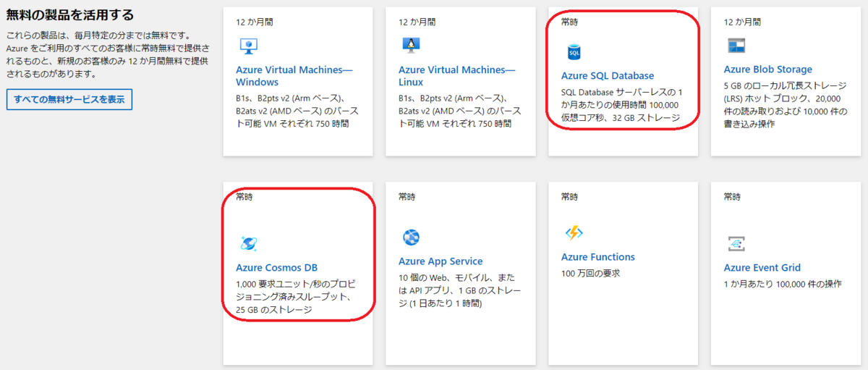868x370 pixels.
Task: Click the Azure Functions lightning icon
Action: (x=574, y=233)
